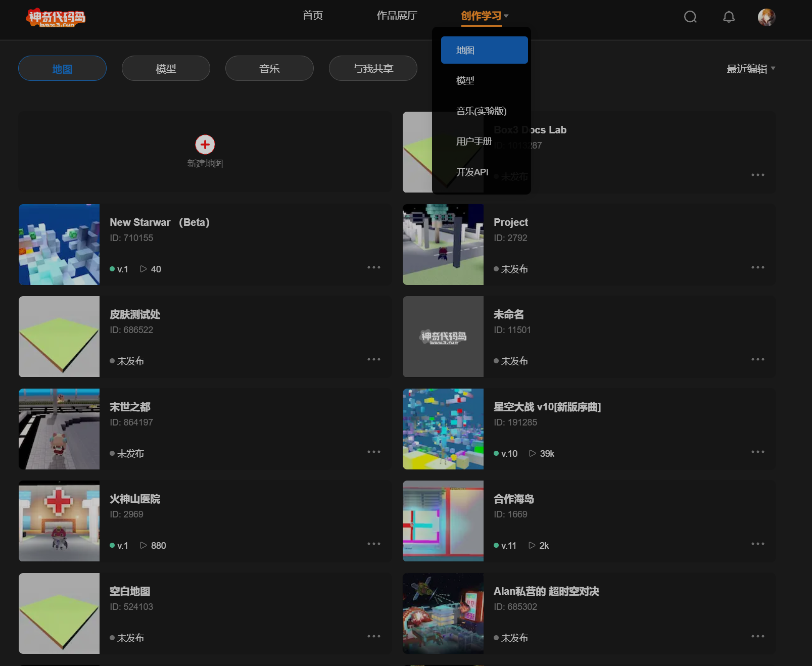Click the New Starwar (Beta) title
This screenshot has height=666, width=812.
coord(160,222)
